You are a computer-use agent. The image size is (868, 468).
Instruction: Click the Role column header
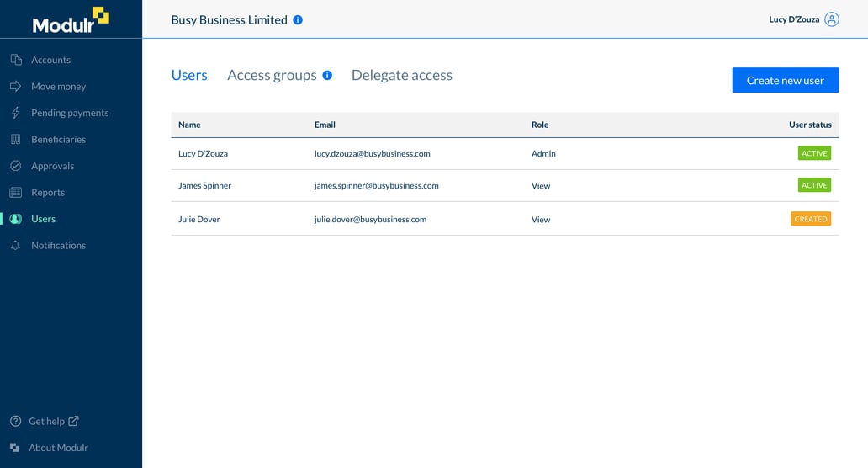(x=540, y=125)
